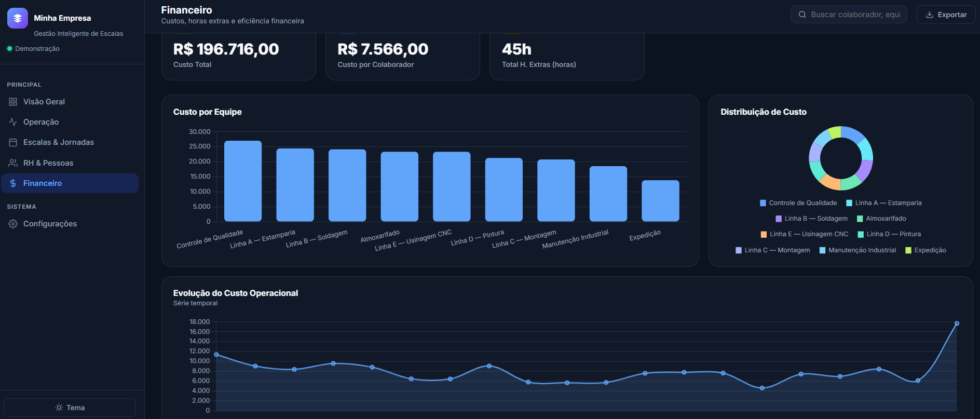Toggle Linha B — Soldagem legend entry
Viewport: 980px width, 419px height.
click(x=811, y=219)
